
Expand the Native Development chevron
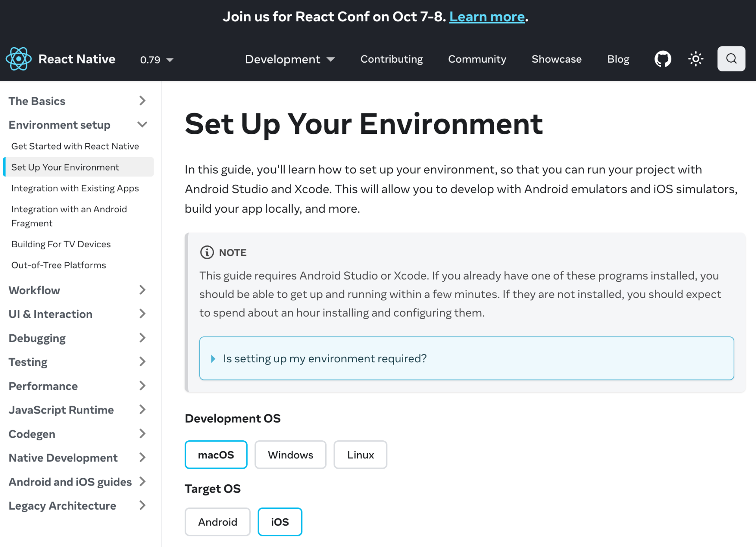click(143, 458)
